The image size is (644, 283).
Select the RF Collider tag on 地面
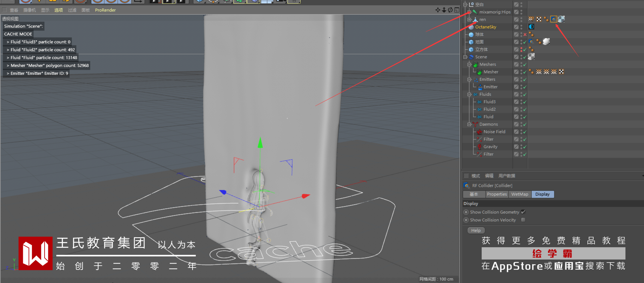[531, 42]
